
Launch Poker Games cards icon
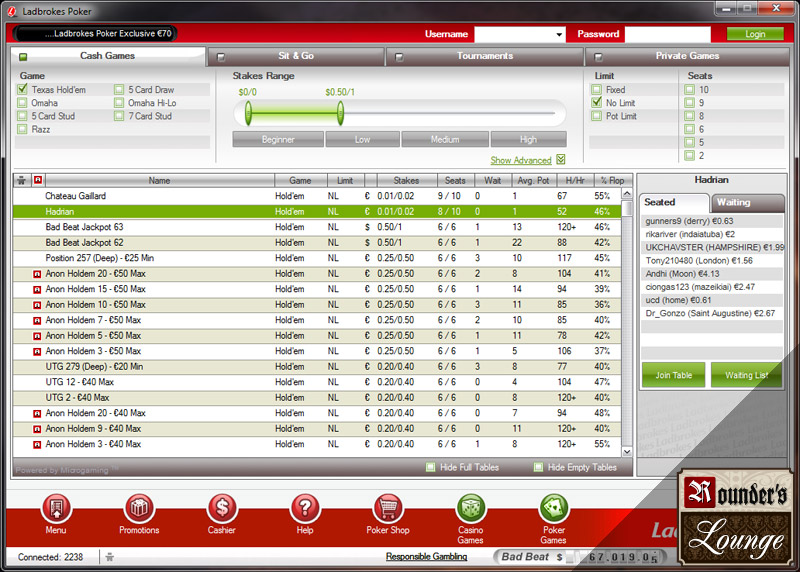(554, 509)
